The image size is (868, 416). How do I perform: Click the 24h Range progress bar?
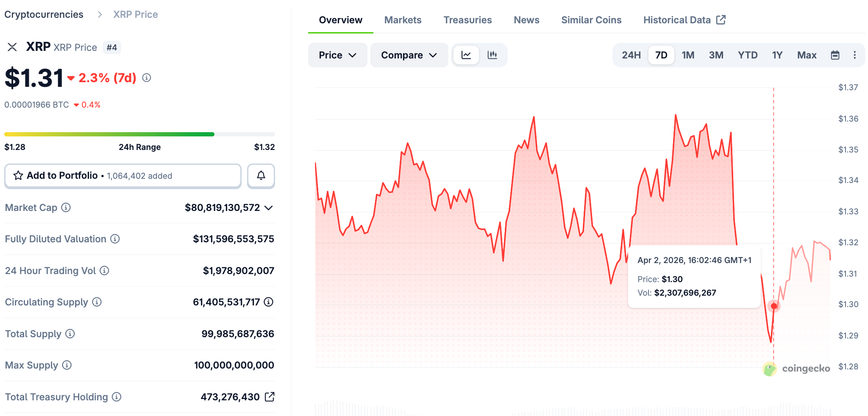point(139,134)
